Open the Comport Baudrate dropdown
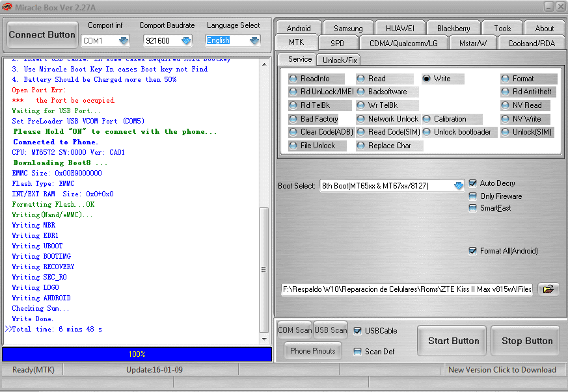This screenshot has width=568, height=392. pos(186,40)
